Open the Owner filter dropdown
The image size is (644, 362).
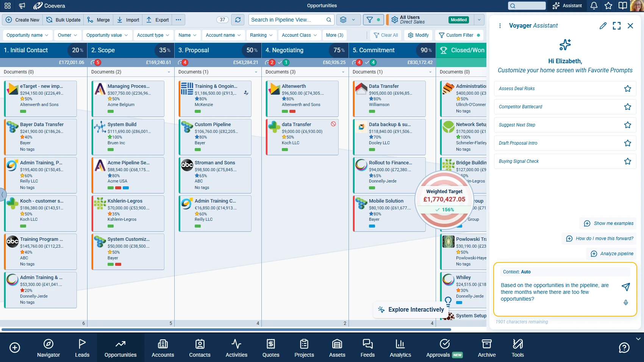point(67,35)
